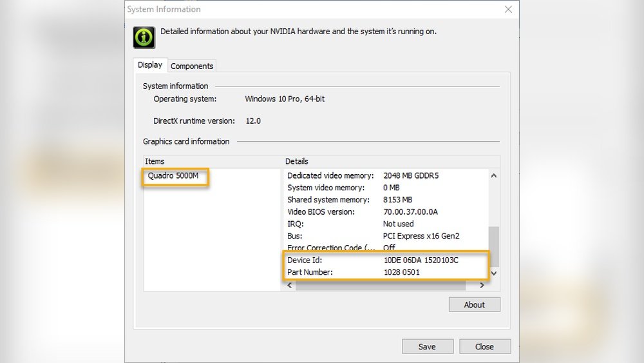Select the Dedicated video memory row
644x363 pixels.
point(386,176)
